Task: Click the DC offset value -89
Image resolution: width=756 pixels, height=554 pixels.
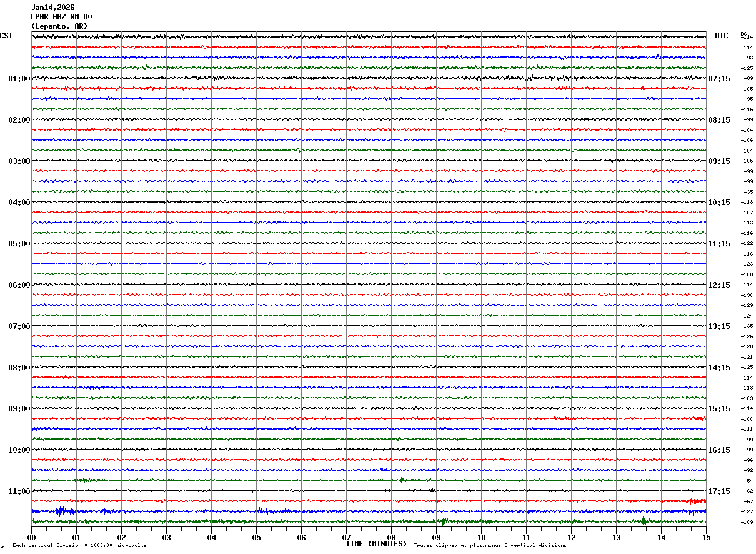Action: point(747,78)
